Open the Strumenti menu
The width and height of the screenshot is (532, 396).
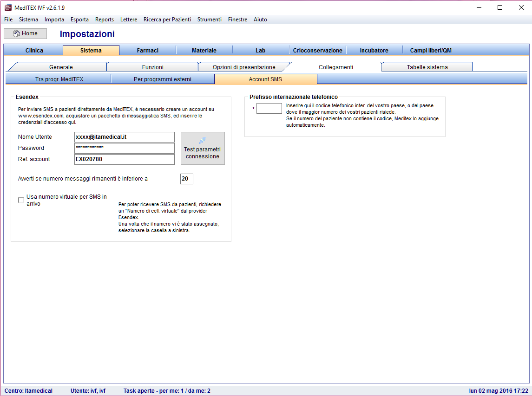pyautogui.click(x=210, y=19)
